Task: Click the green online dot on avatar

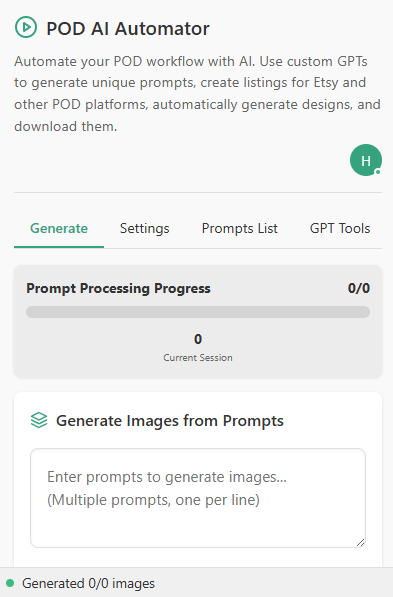Action: click(378, 172)
